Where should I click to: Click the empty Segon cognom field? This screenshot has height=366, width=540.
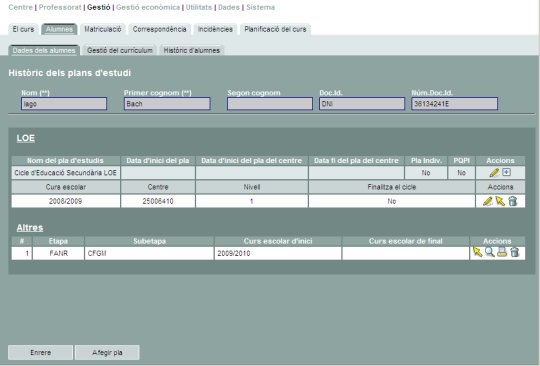pos(270,104)
